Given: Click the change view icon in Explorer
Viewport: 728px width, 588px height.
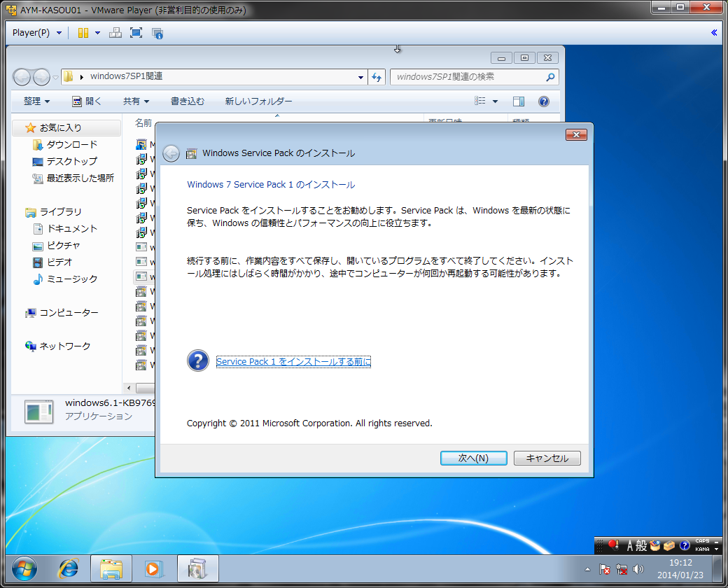Looking at the screenshot, I should coord(480,101).
